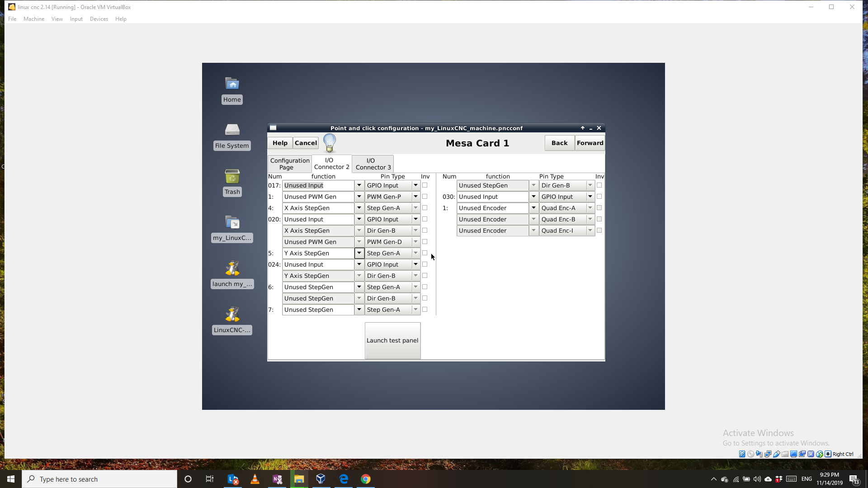Open VLC media player from taskbar
The height and width of the screenshot is (488, 868).
click(x=255, y=479)
